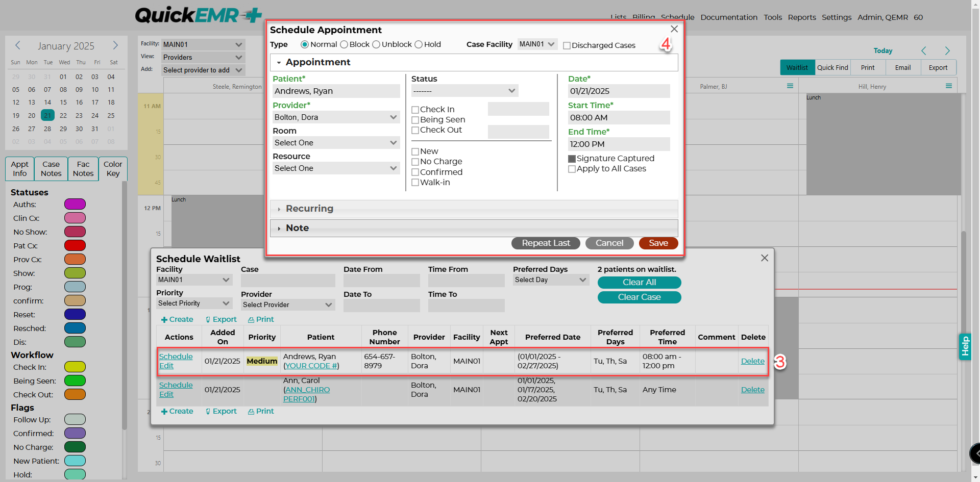Screen dimensions: 980x482
Task: Check the Being Seen box
Action: click(x=415, y=120)
